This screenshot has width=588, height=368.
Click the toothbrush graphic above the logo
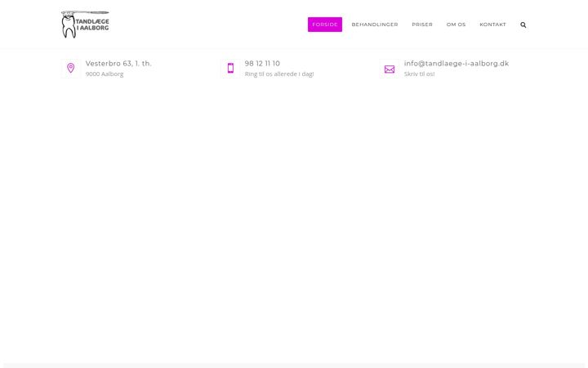pyautogui.click(x=85, y=13)
